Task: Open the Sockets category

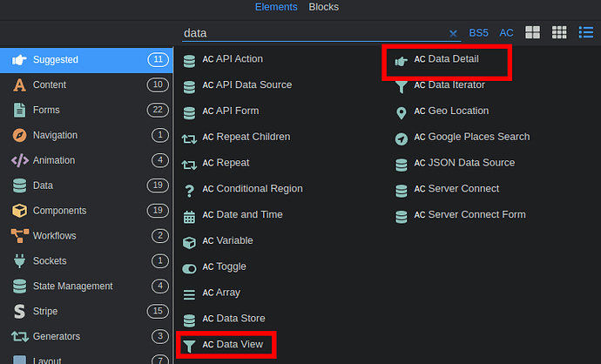Action: coord(86,261)
